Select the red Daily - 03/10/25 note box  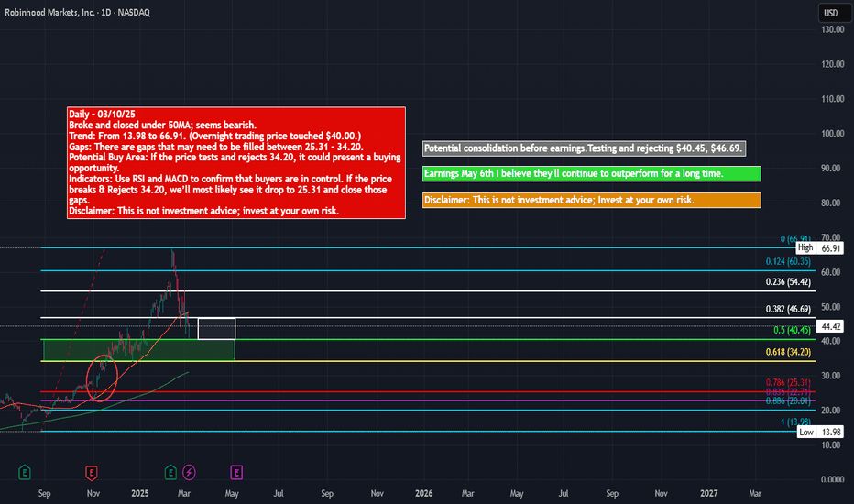click(235, 162)
